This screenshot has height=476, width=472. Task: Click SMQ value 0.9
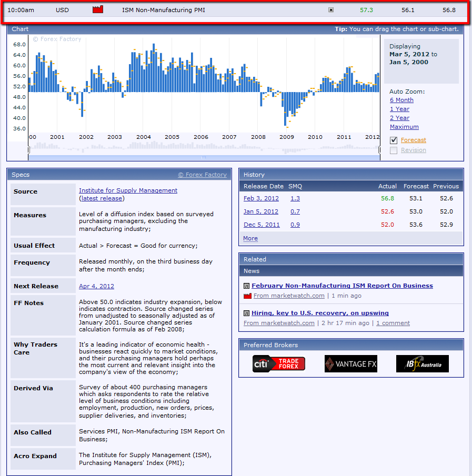(295, 225)
